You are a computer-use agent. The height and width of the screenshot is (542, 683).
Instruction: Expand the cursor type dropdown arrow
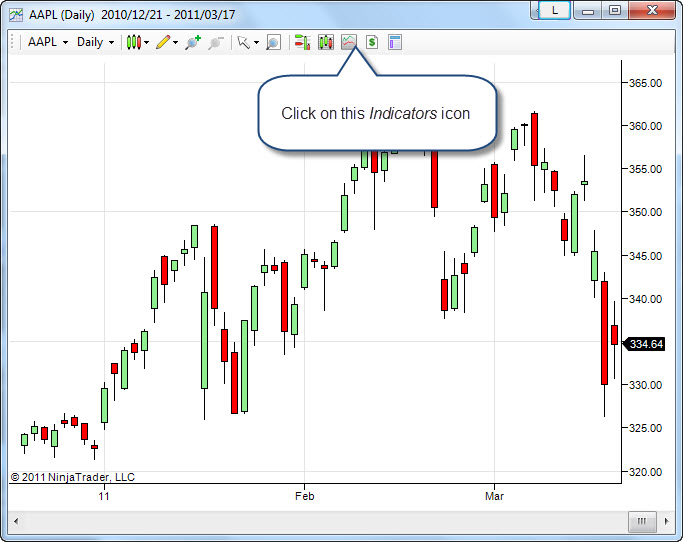coord(256,43)
